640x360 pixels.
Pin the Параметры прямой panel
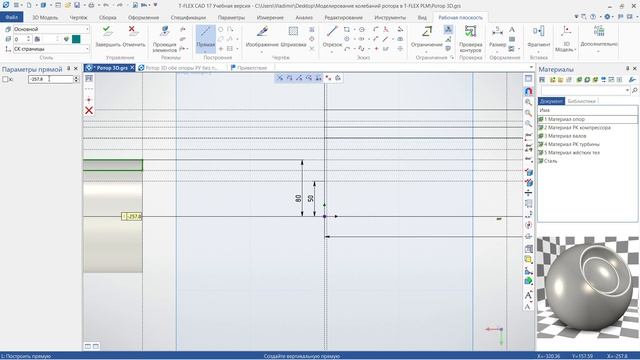point(69,69)
